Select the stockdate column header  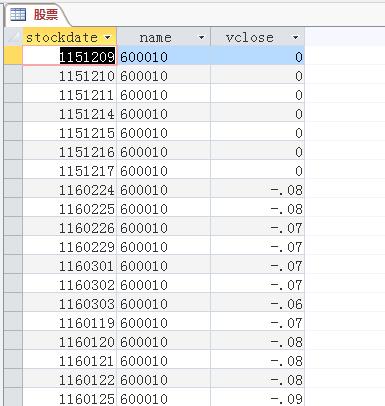click(70, 37)
